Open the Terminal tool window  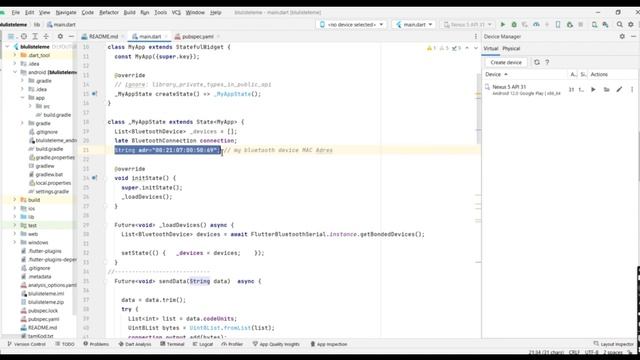[x=172, y=344]
